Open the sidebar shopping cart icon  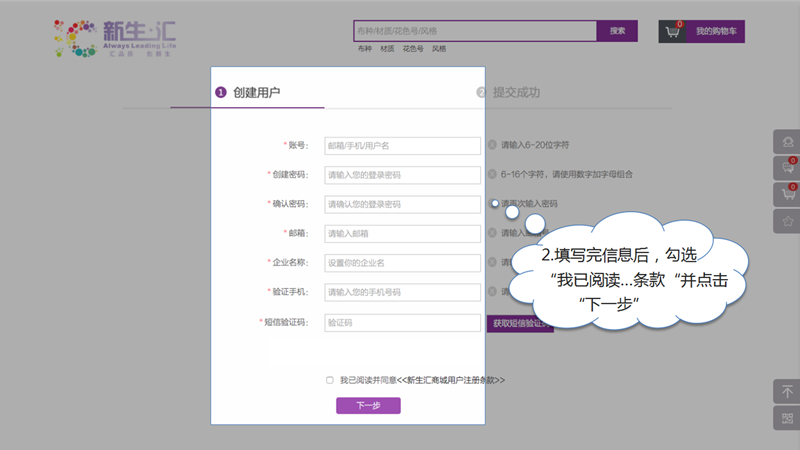[x=787, y=194]
